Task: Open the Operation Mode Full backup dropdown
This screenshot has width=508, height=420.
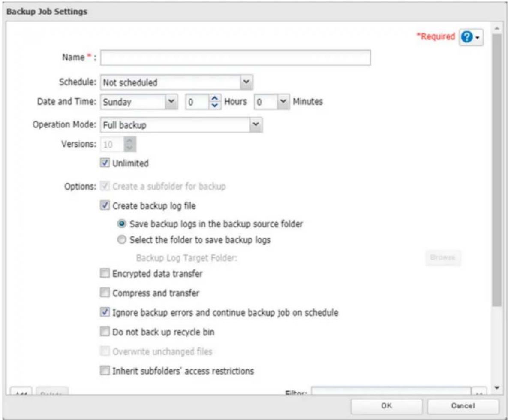Action: [181, 125]
